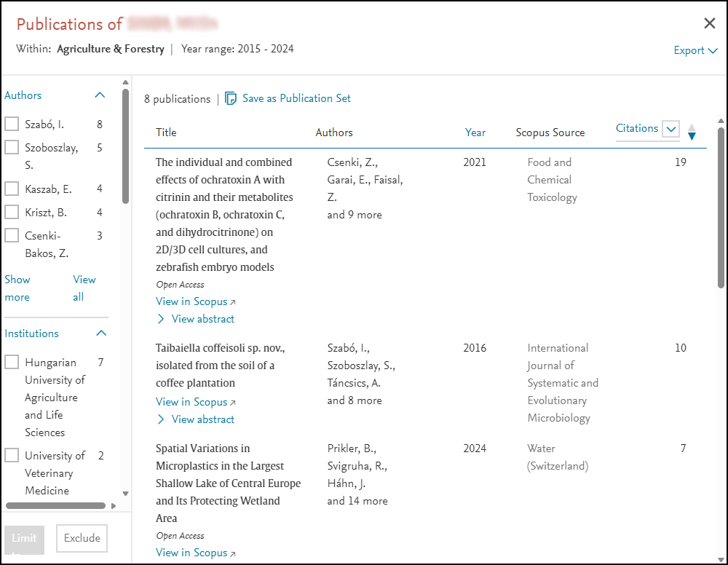Sort citations ascending with up arrow
Viewport: 728px width, 565px height.
tap(692, 127)
